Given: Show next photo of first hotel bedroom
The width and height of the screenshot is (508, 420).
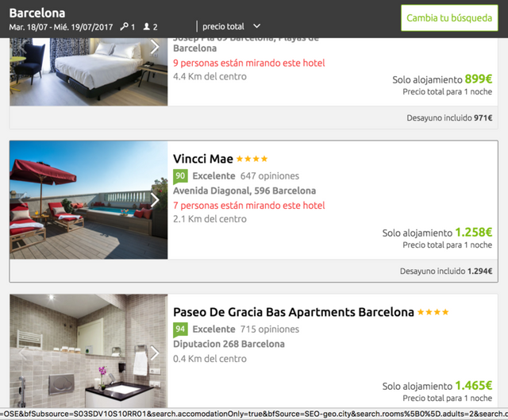Looking at the screenshot, I should point(155,47).
